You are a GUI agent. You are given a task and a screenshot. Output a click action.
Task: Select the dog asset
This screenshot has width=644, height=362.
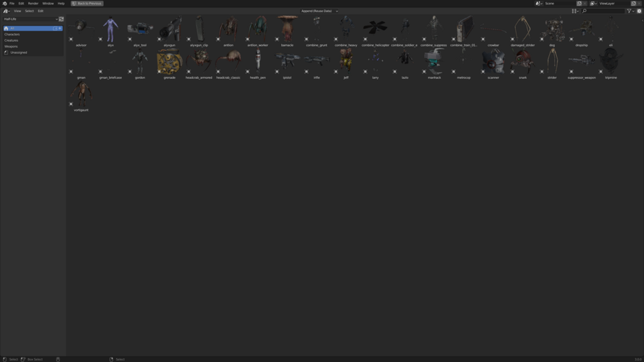click(x=552, y=31)
